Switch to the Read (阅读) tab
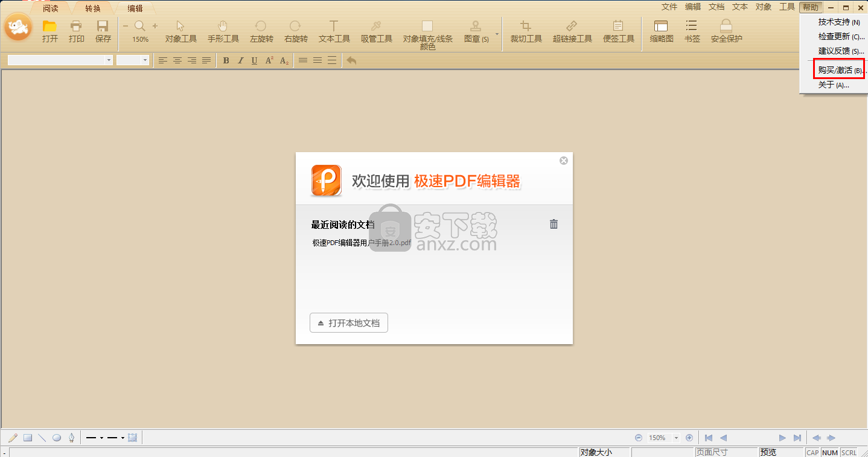This screenshot has height=457, width=868. 51,8
